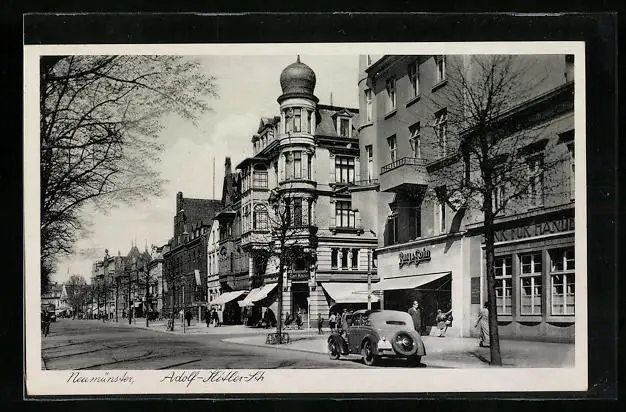Click the bicycle leaning by the small tree
Screen dimensions: 626x412
coord(277,338)
